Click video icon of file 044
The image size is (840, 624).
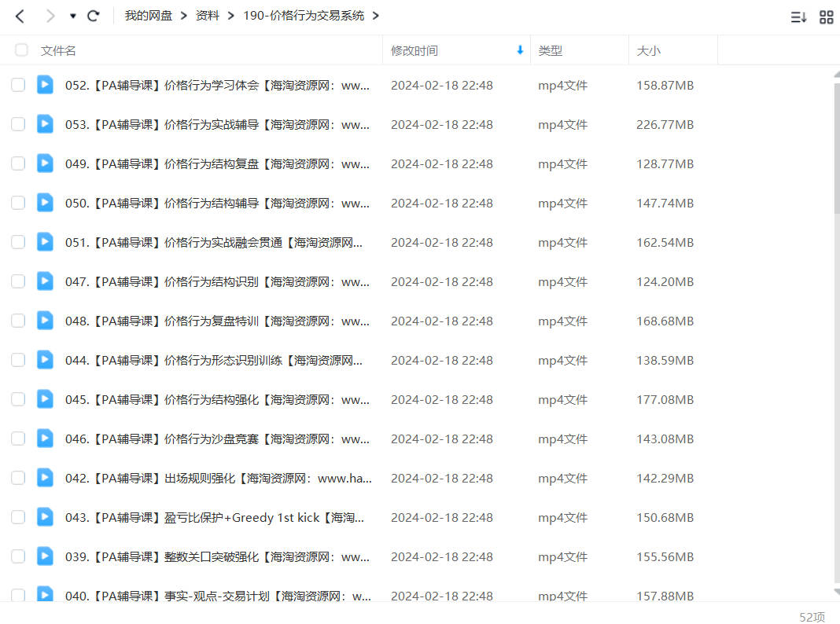(45, 360)
